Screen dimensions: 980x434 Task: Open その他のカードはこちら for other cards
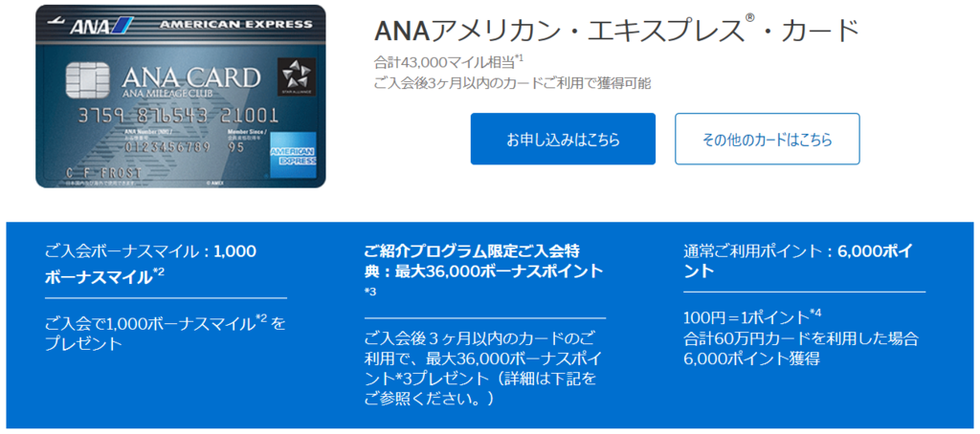click(767, 139)
